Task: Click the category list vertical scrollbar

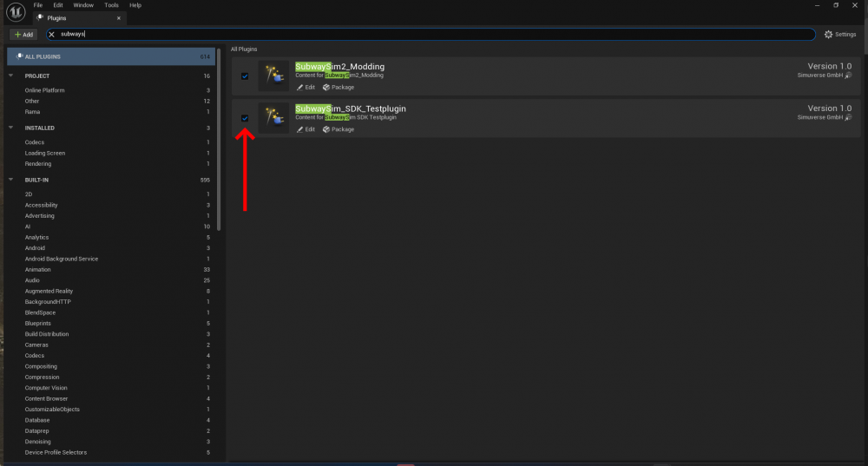Action: (219, 139)
